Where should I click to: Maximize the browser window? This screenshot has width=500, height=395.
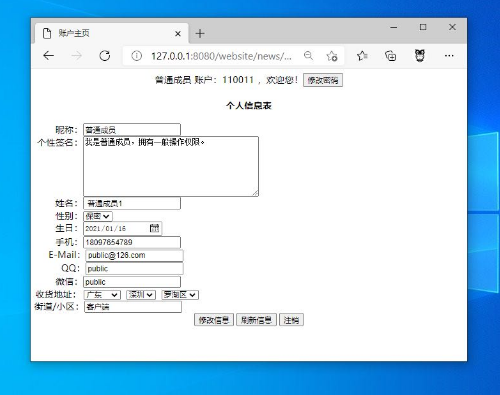[x=423, y=27]
